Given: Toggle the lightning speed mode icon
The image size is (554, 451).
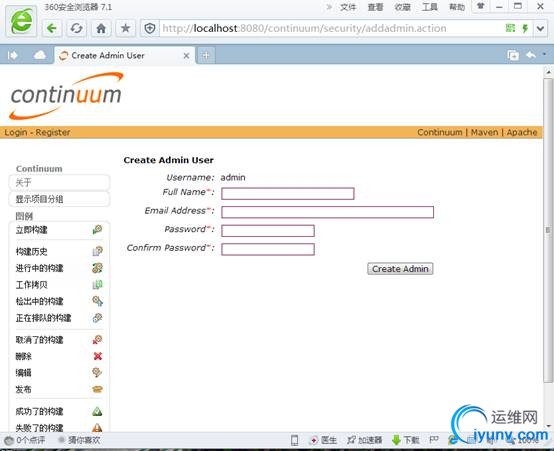Looking at the screenshot, I should click(x=525, y=28).
